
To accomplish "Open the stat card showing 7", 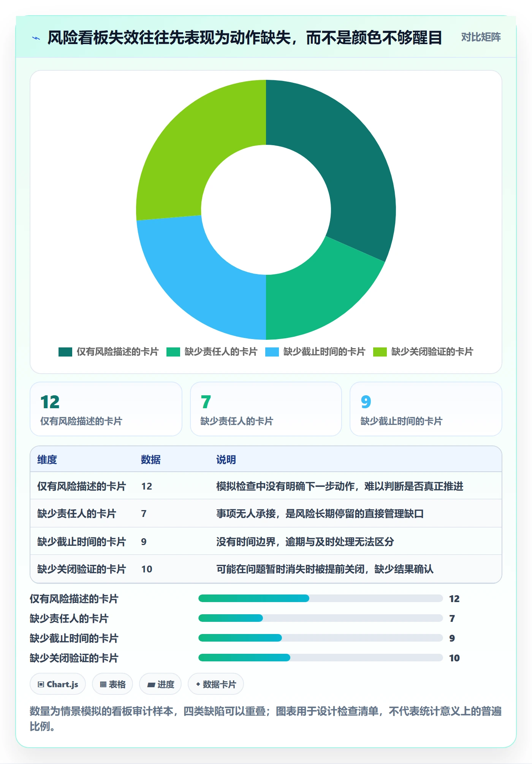I will [x=266, y=409].
